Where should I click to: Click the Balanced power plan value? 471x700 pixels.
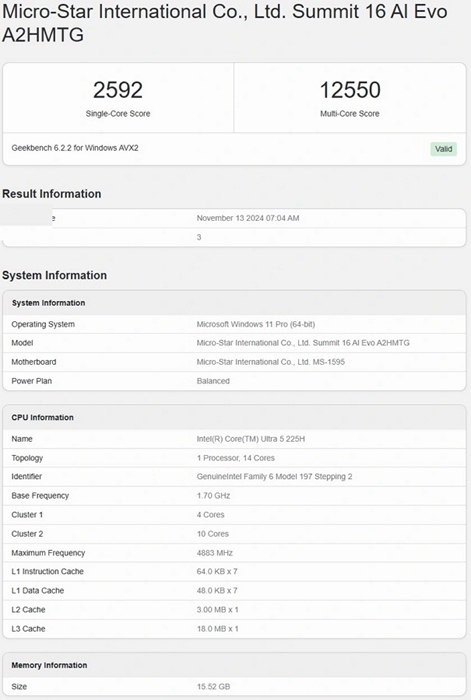[213, 381]
